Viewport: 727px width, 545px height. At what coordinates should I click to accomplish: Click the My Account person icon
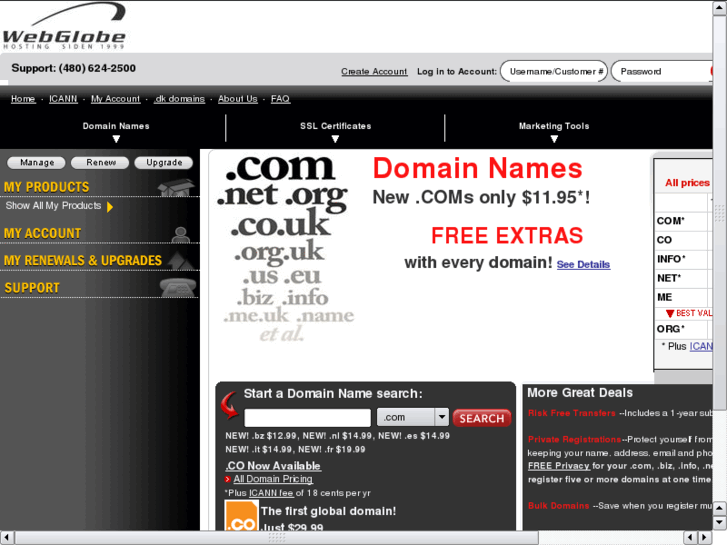pos(180,234)
